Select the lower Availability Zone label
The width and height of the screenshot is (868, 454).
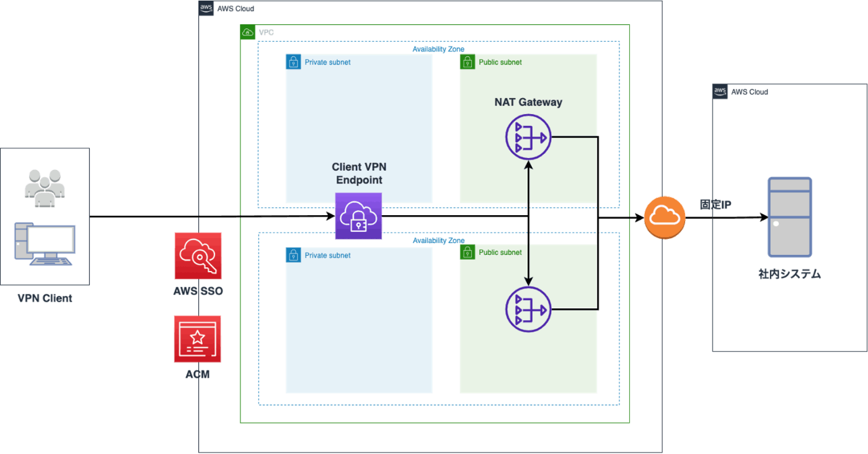[x=438, y=240]
